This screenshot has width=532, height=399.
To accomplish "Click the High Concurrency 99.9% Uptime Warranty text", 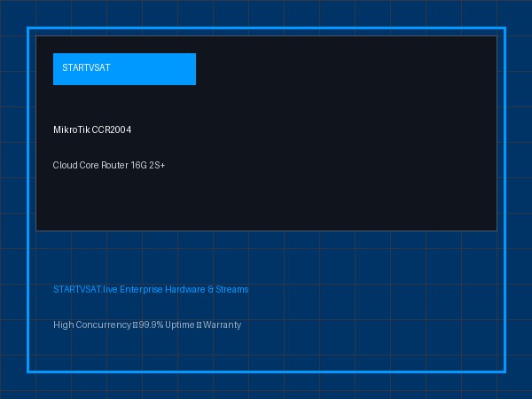I will [x=147, y=325].
